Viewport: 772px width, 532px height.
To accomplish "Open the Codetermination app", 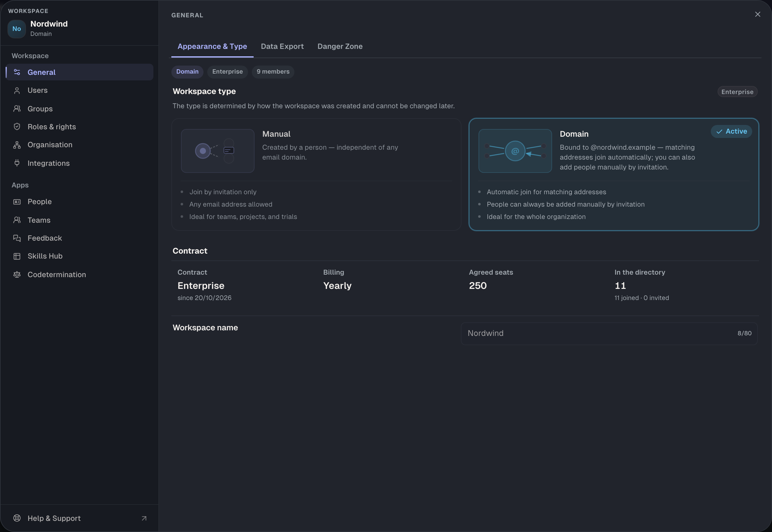I will (x=80, y=274).
